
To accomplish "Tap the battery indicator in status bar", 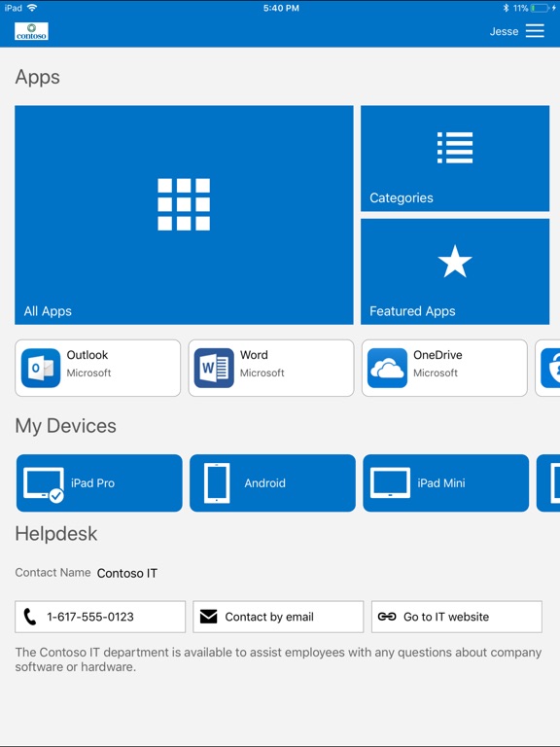I will pyautogui.click(x=540, y=8).
